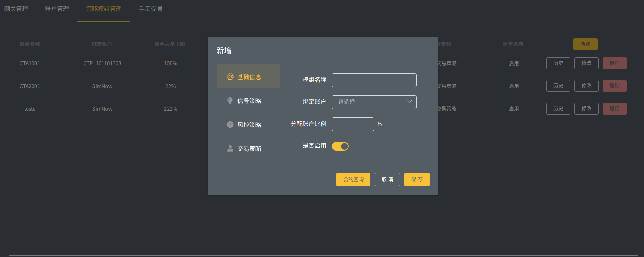Focus the 模组名称 text field
The image size is (644, 257).
click(374, 80)
